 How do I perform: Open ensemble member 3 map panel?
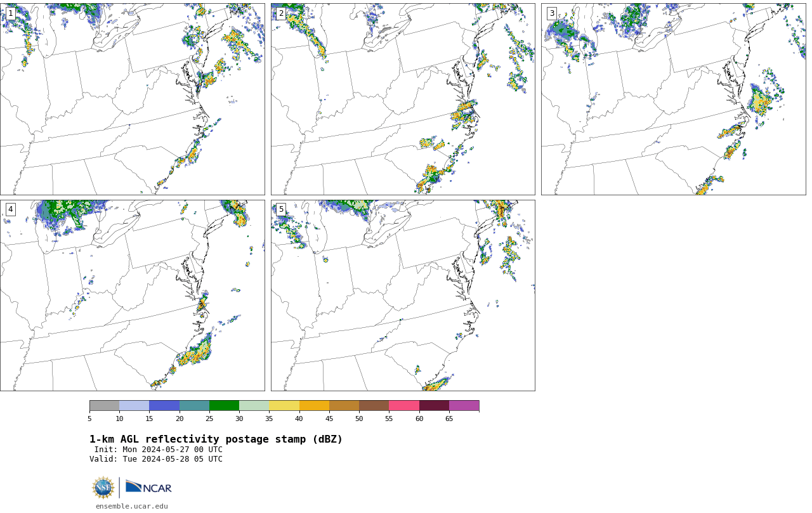(673, 99)
